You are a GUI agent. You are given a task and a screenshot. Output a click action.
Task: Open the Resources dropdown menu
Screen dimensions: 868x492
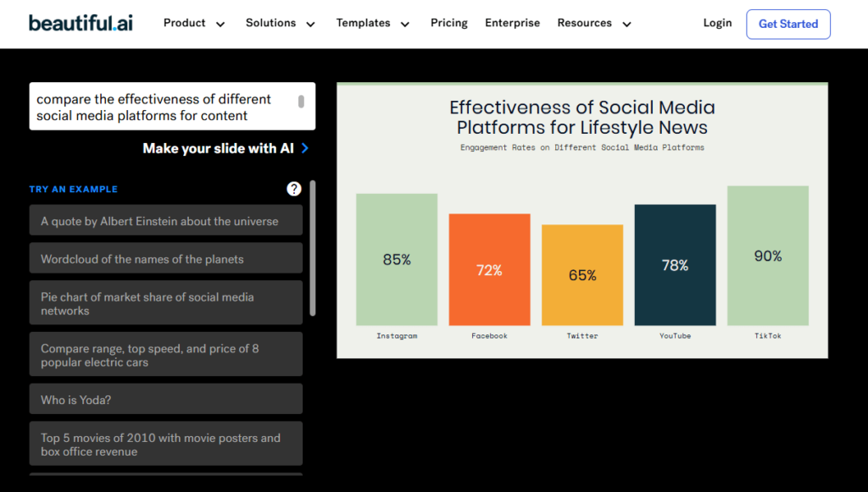593,24
